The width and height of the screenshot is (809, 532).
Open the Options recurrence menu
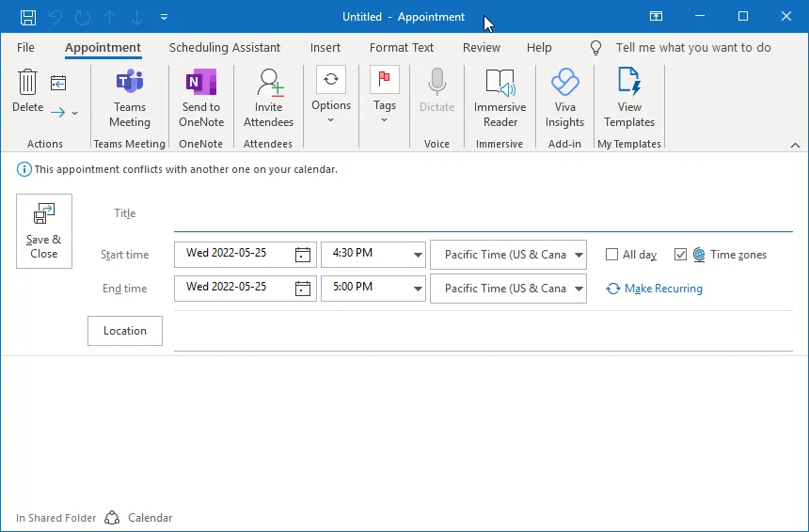click(331, 95)
